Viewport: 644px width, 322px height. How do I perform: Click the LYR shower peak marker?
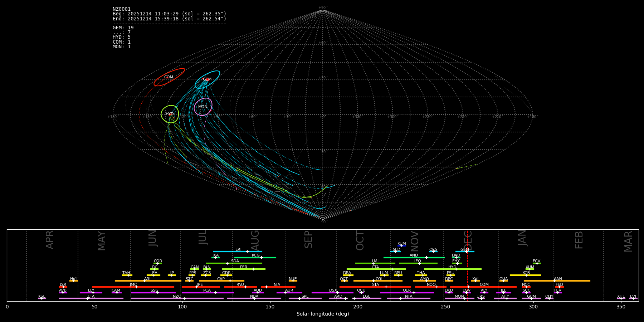(64, 287)
